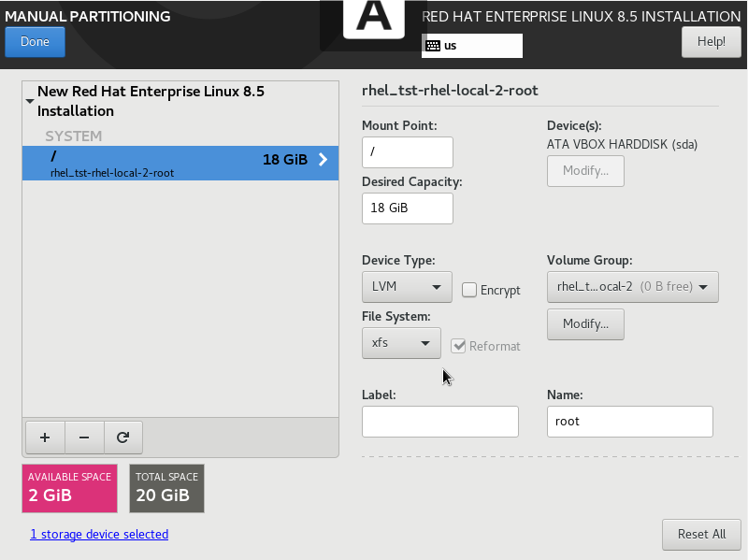The height and width of the screenshot is (560, 748).
Task: Collapse New Red Hat Enterprise Linux 8.5 Installation
Action: [x=30, y=101]
